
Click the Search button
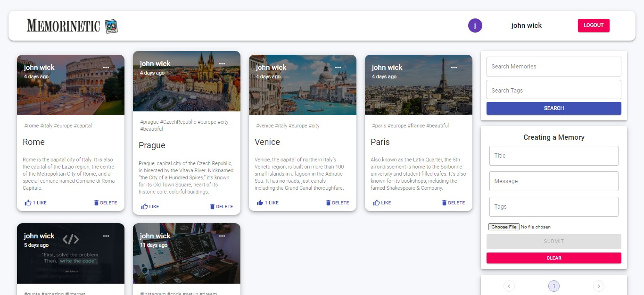click(554, 108)
